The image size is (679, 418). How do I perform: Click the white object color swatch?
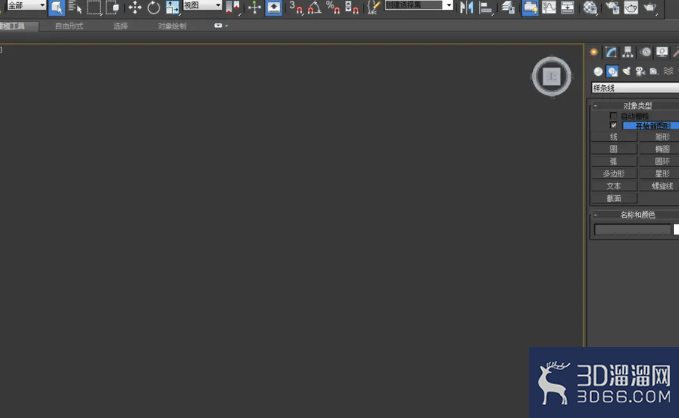pos(676,230)
